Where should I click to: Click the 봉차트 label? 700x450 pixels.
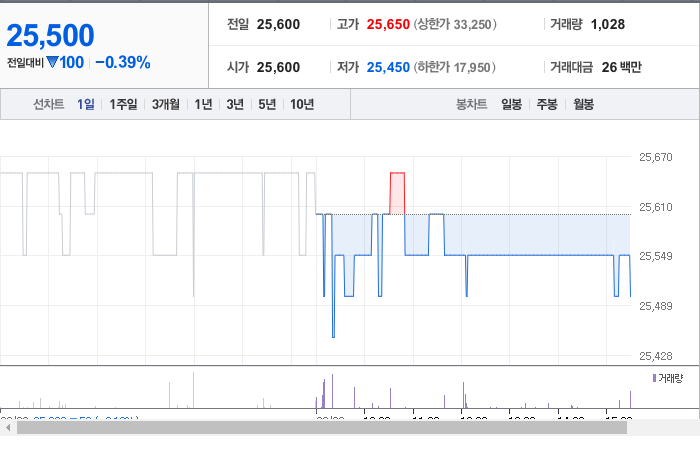(471, 104)
